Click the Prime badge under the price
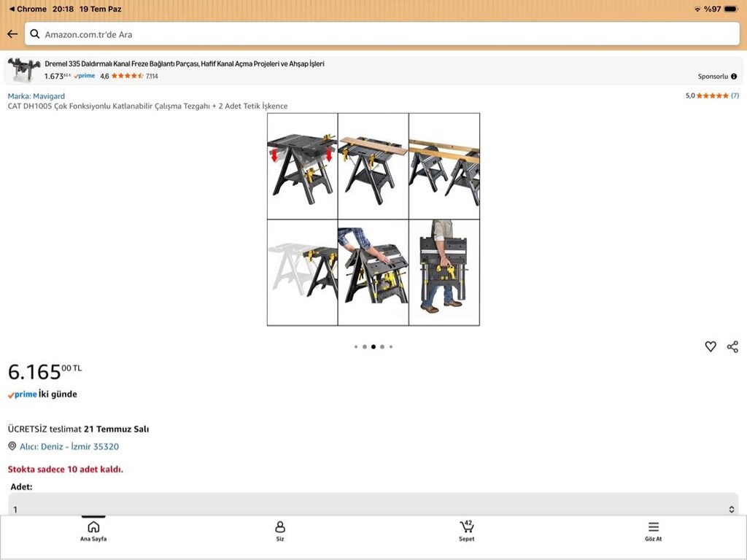This screenshot has width=747, height=560. [23, 394]
